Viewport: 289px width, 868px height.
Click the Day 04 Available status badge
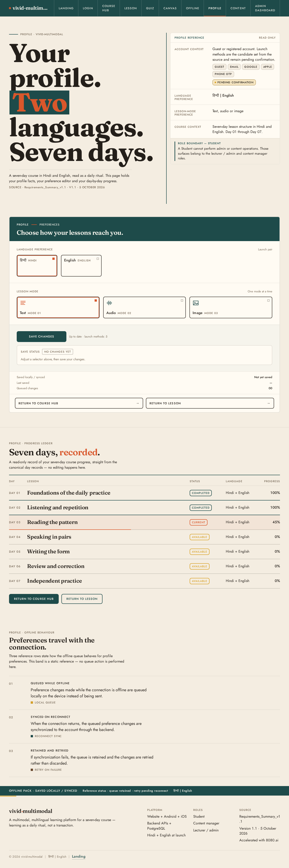(x=199, y=537)
